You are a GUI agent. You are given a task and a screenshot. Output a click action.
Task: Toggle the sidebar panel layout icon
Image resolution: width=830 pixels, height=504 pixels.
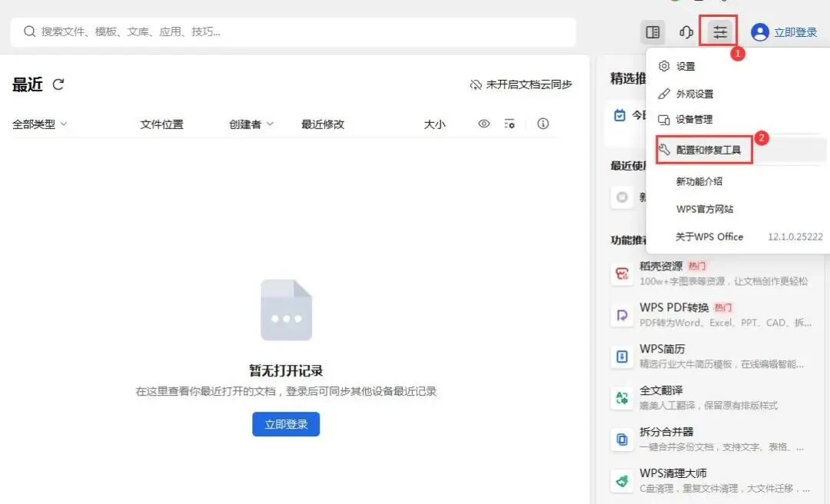pos(652,32)
